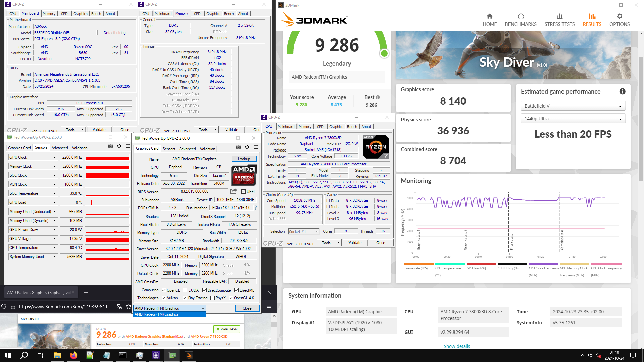Open 3DMark icon on taskbar
The width and height of the screenshot is (644, 362).
tap(189, 355)
